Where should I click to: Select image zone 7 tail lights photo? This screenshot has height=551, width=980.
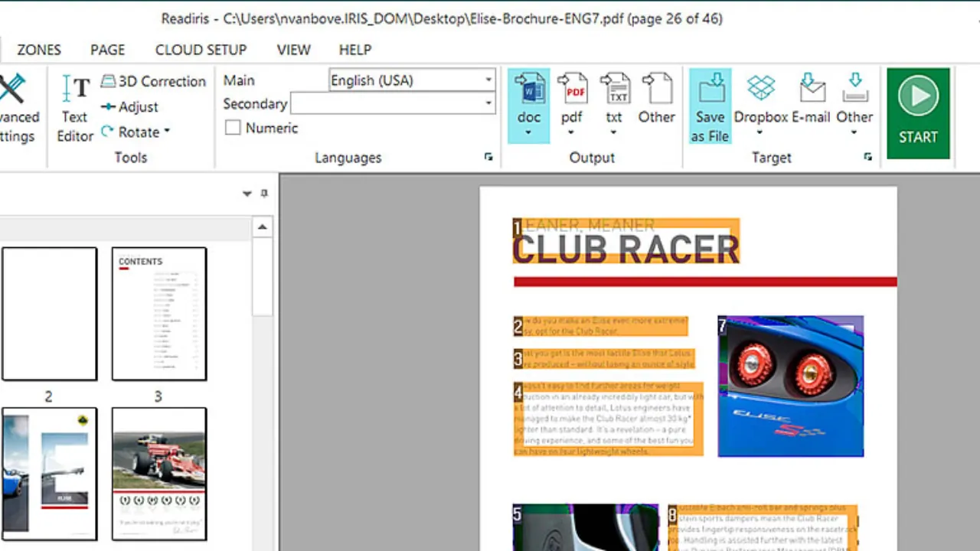click(791, 386)
